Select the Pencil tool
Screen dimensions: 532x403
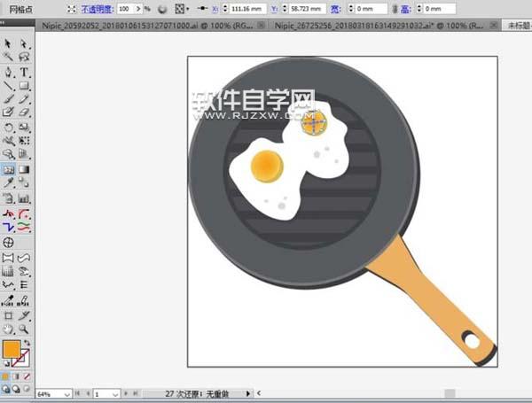[24, 99]
